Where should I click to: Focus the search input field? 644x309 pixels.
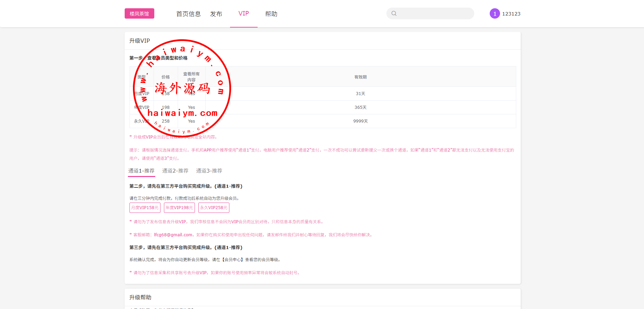click(x=435, y=13)
